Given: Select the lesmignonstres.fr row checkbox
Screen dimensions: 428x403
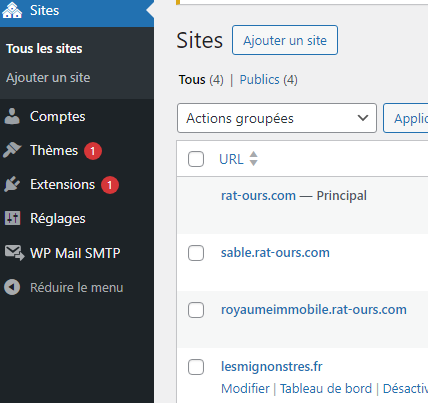Looking at the screenshot, I should click(196, 367).
